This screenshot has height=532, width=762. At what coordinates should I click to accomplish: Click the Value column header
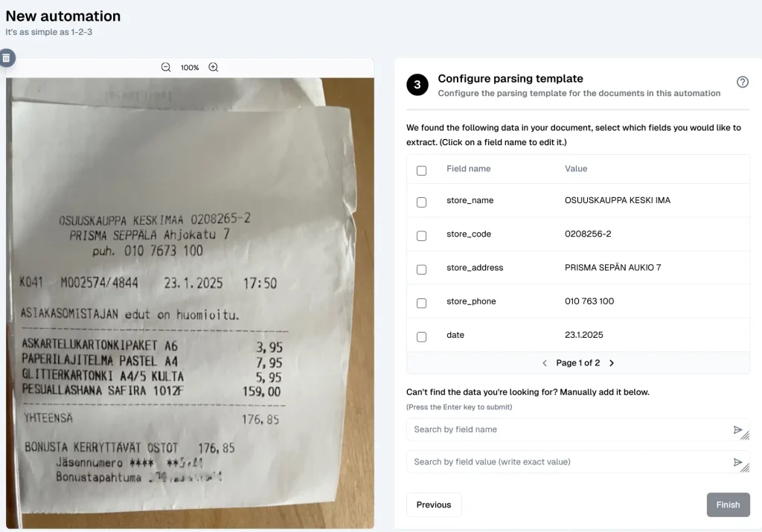pyautogui.click(x=576, y=169)
